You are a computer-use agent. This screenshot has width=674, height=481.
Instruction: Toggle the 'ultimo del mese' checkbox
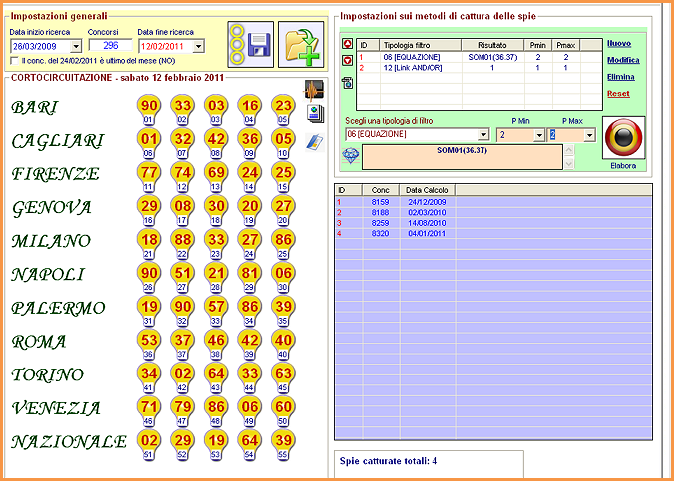pos(13,62)
